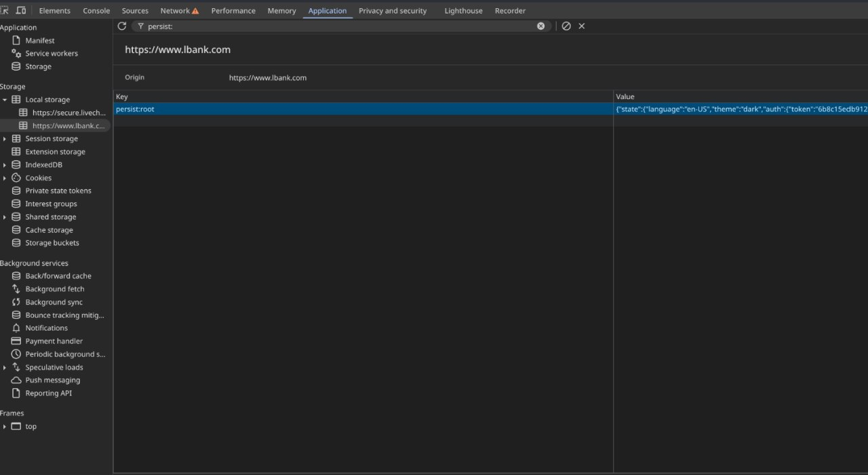Click the Service workers gears icon

coord(16,54)
